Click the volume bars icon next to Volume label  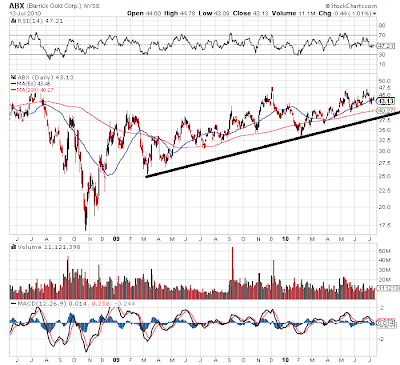click(x=13, y=247)
